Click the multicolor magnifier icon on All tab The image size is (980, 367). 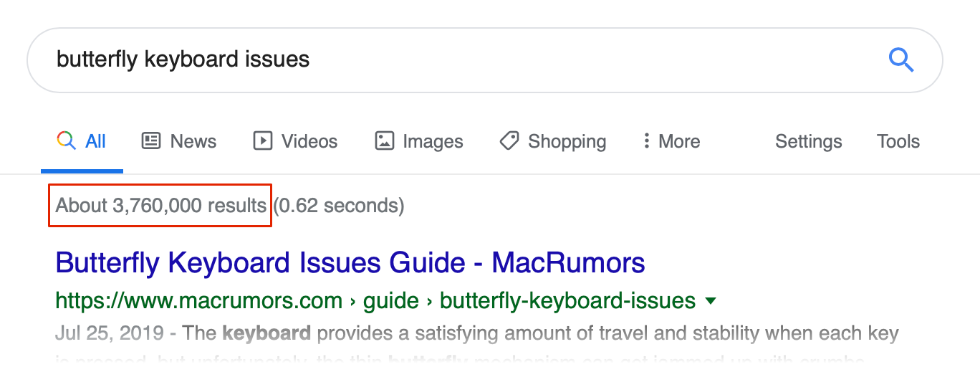click(x=66, y=140)
